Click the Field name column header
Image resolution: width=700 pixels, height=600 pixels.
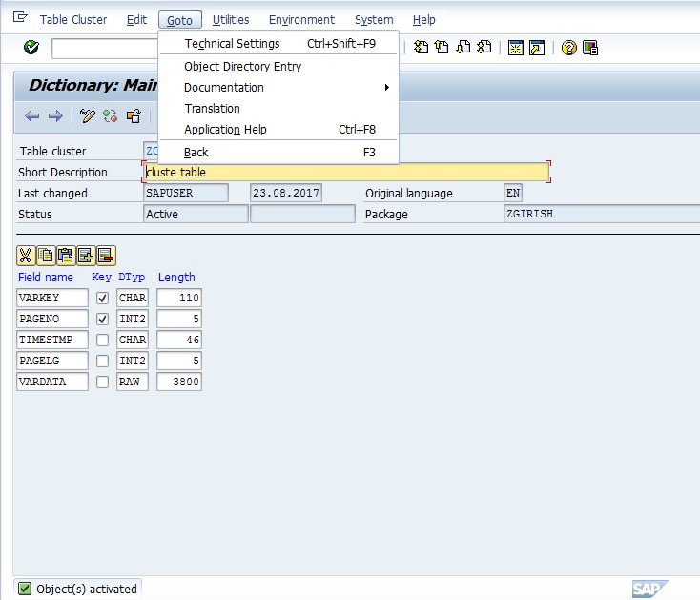tap(46, 278)
